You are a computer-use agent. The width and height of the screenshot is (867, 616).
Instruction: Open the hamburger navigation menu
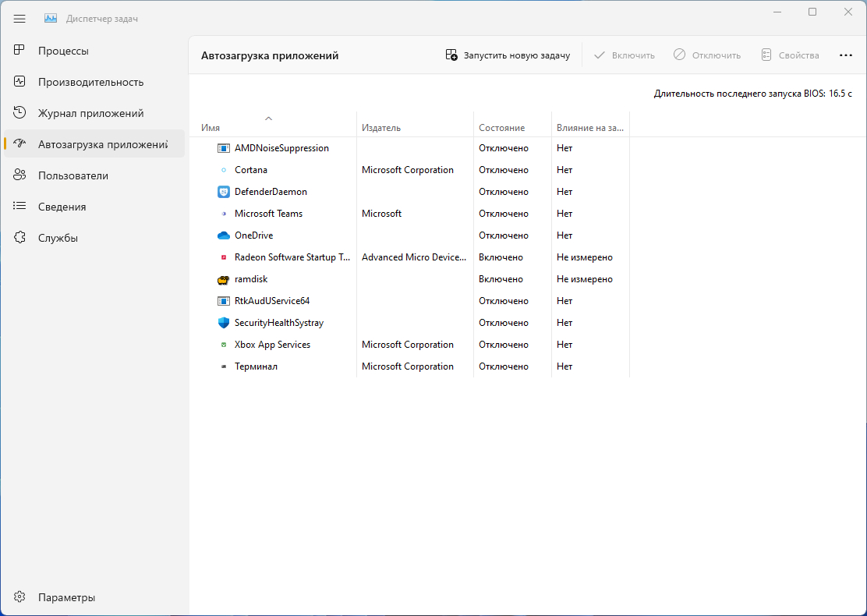click(19, 19)
